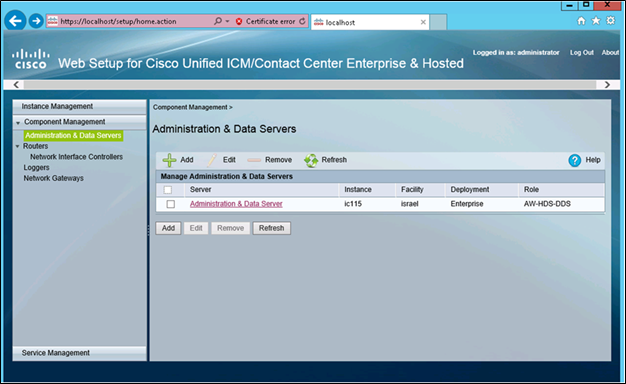Open a new blank browser tab

pyautogui.click(x=438, y=22)
